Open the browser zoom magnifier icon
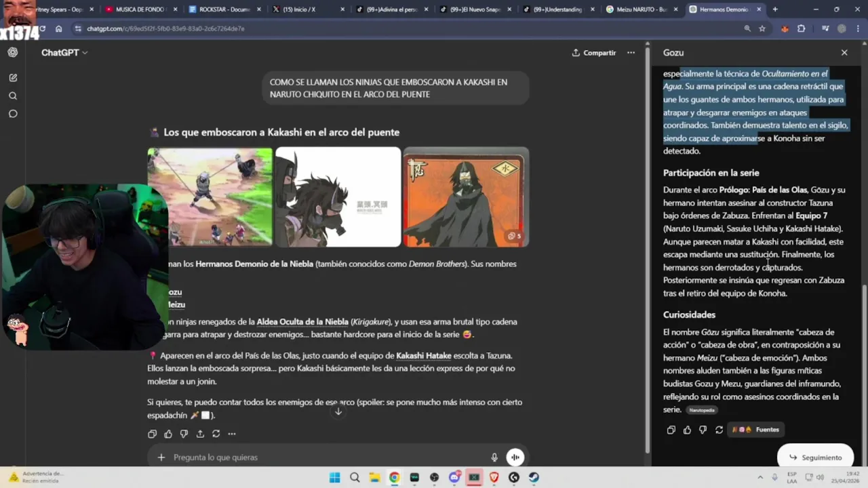Viewport: 868px width, 488px height. (x=747, y=28)
